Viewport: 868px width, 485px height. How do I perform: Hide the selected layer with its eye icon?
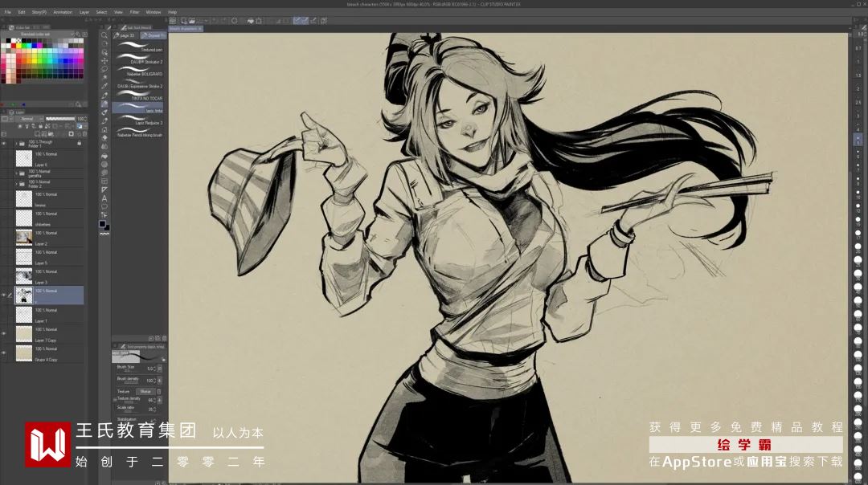click(x=4, y=295)
